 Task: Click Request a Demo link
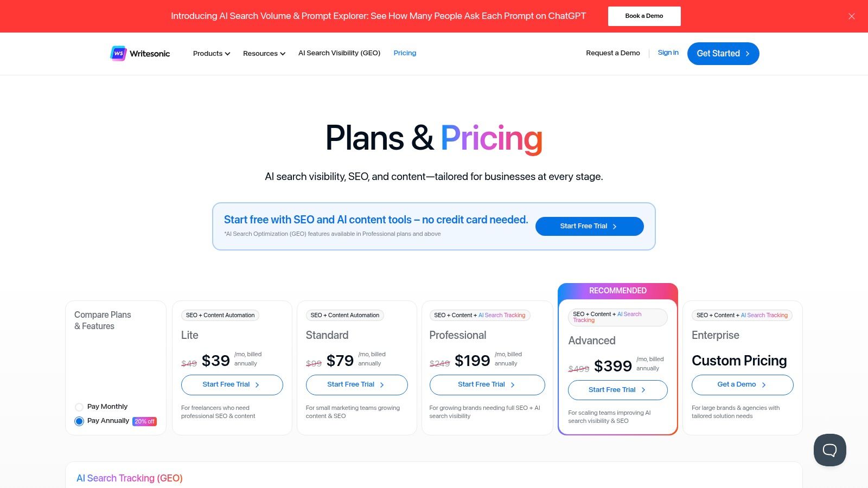pyautogui.click(x=613, y=53)
